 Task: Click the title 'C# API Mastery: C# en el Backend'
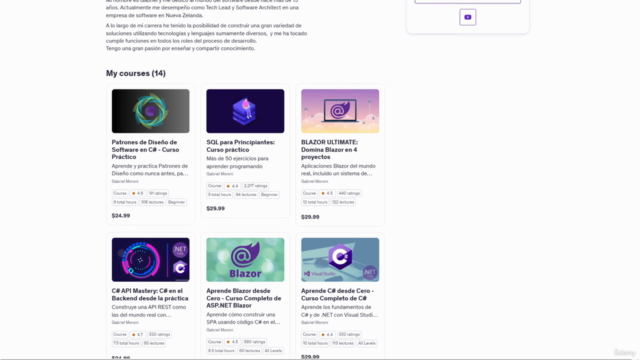150,294
